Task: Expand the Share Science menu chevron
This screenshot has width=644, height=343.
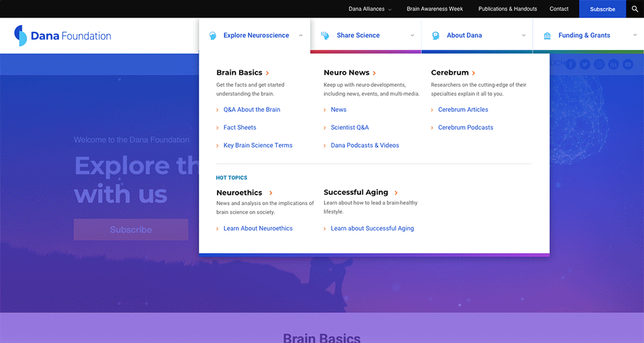Action: pyautogui.click(x=413, y=36)
